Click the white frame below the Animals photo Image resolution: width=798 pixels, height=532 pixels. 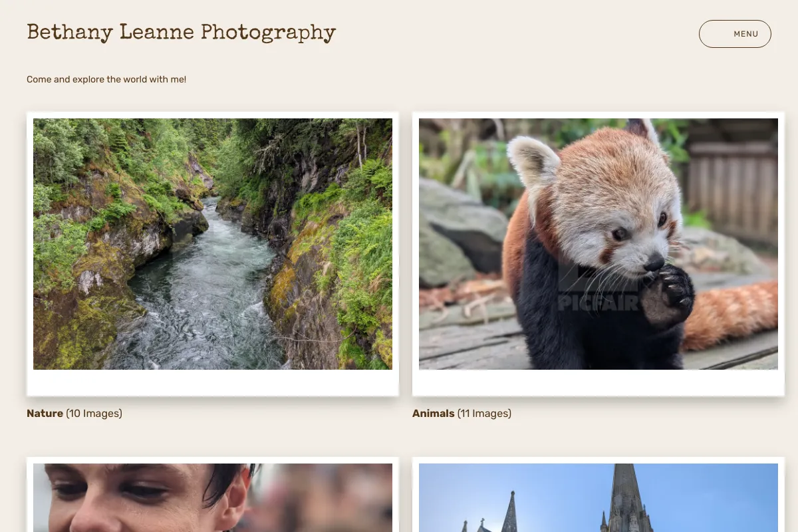(x=598, y=383)
